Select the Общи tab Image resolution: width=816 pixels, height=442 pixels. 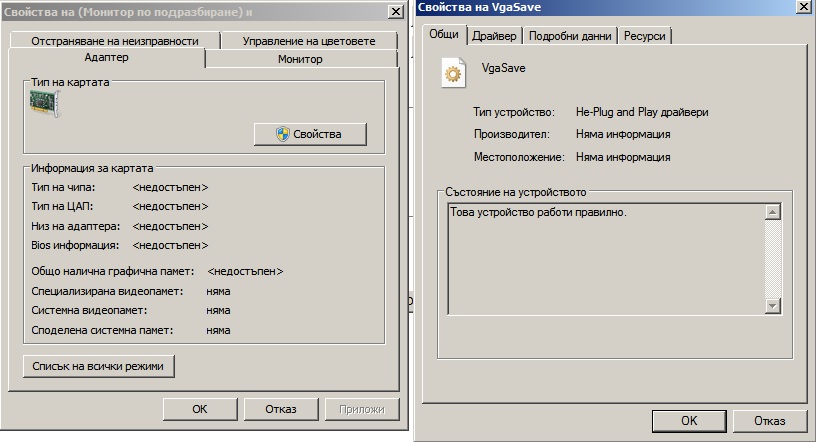tap(443, 35)
